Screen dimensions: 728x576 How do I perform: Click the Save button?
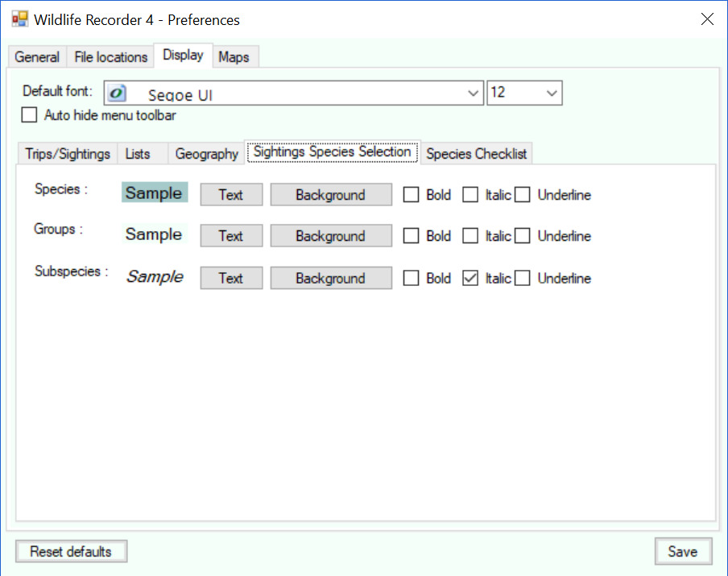point(683,551)
